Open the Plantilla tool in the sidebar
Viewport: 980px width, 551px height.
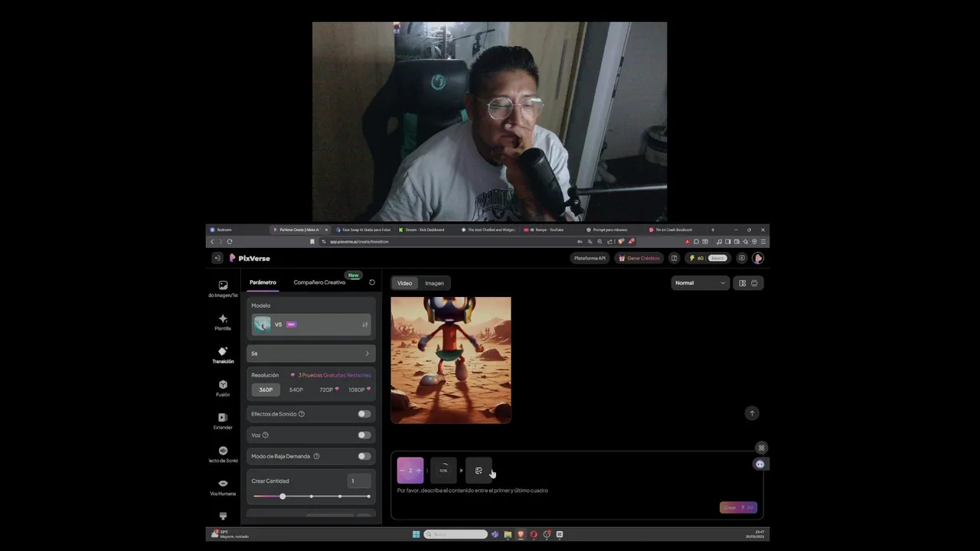[223, 322]
